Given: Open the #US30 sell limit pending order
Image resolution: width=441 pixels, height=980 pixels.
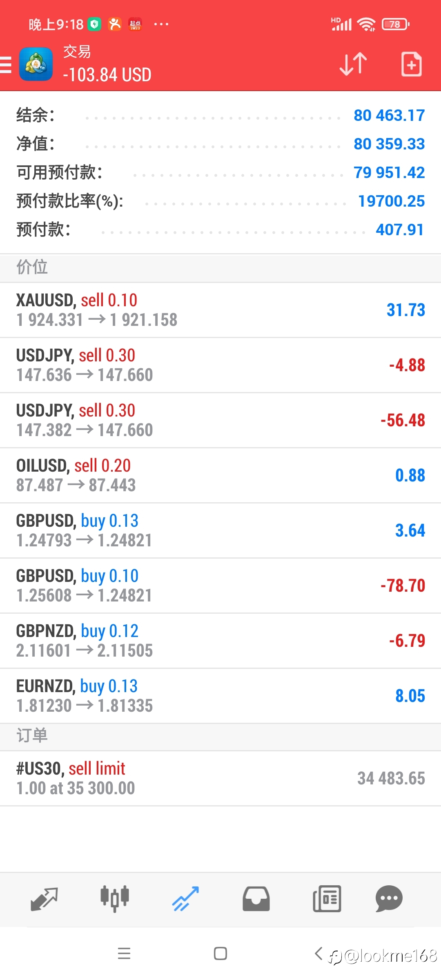Looking at the screenshot, I should 220,779.
